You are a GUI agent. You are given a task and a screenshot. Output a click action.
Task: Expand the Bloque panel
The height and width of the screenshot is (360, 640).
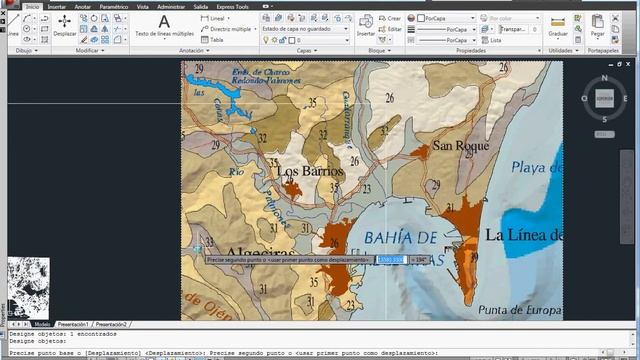click(380, 51)
